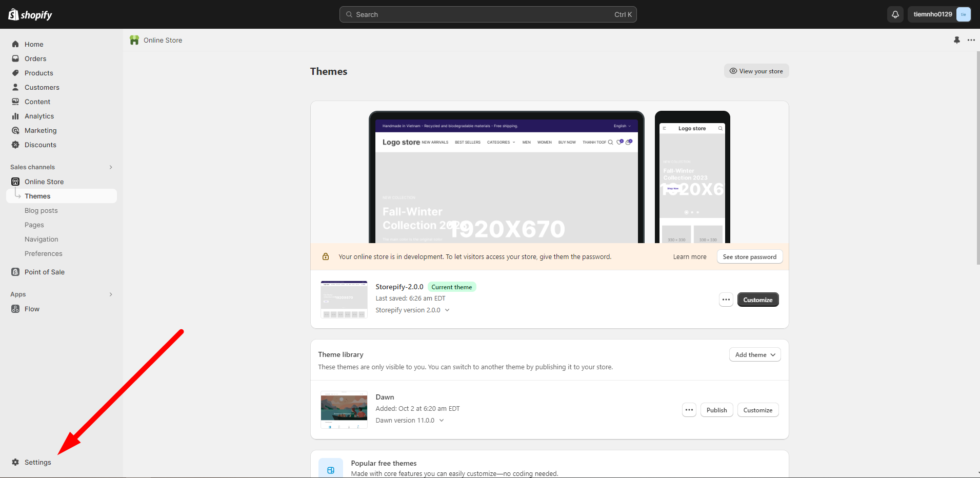Viewport: 980px width, 478px height.
Task: Expand Dawn version 11.0.0 details
Action: tap(442, 420)
